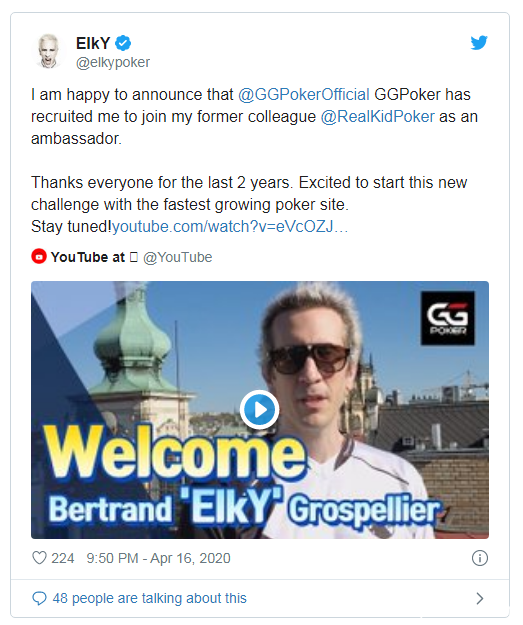This screenshot has width=523, height=625.
Task: Click the GG Poker logo in video
Action: 448,318
